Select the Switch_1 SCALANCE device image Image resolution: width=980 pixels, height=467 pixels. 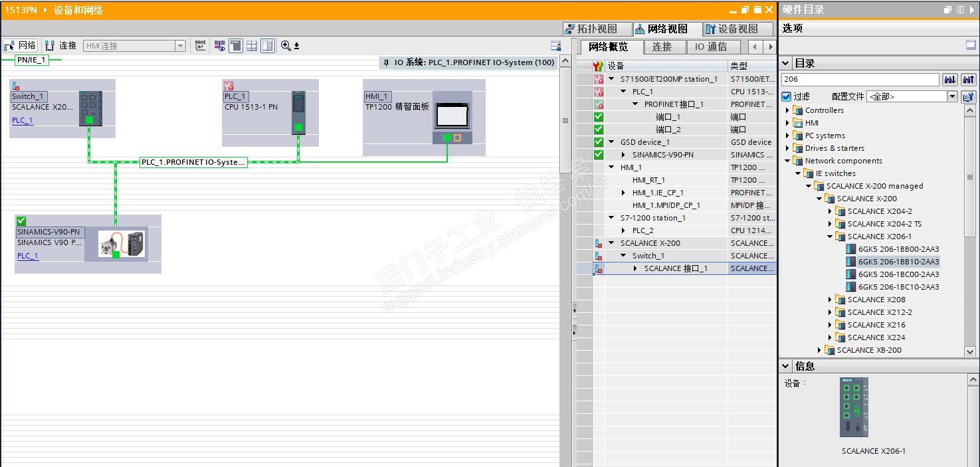click(91, 109)
